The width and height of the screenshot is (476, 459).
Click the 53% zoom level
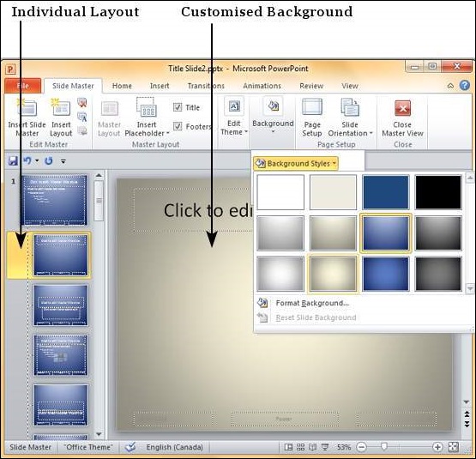(x=344, y=447)
